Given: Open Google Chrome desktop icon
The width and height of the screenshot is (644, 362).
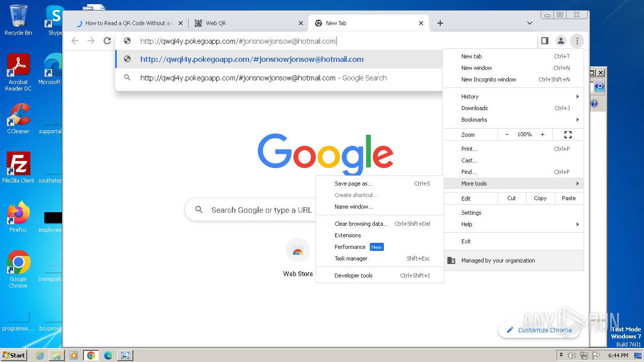Looking at the screenshot, I should 18,269.
